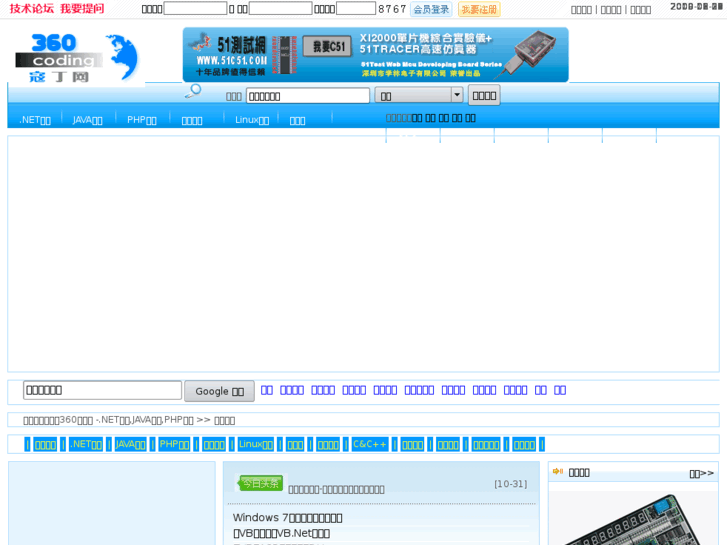
Task: Open the VB to VB.Net article link
Action: (x=281, y=533)
